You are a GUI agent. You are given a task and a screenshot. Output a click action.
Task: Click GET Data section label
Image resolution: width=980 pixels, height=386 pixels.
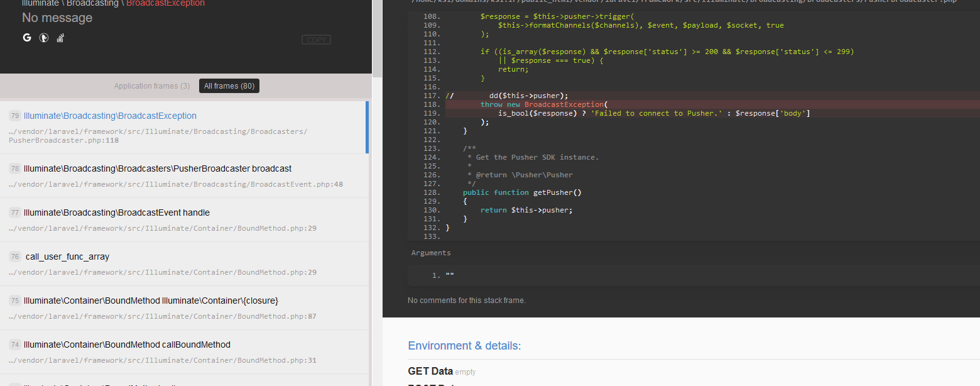point(430,371)
